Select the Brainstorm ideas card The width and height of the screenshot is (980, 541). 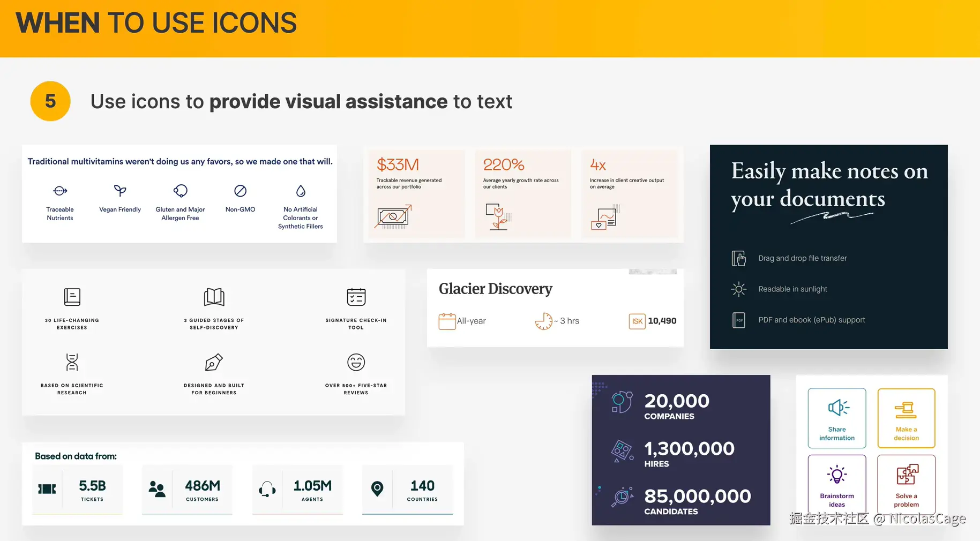[837, 485]
